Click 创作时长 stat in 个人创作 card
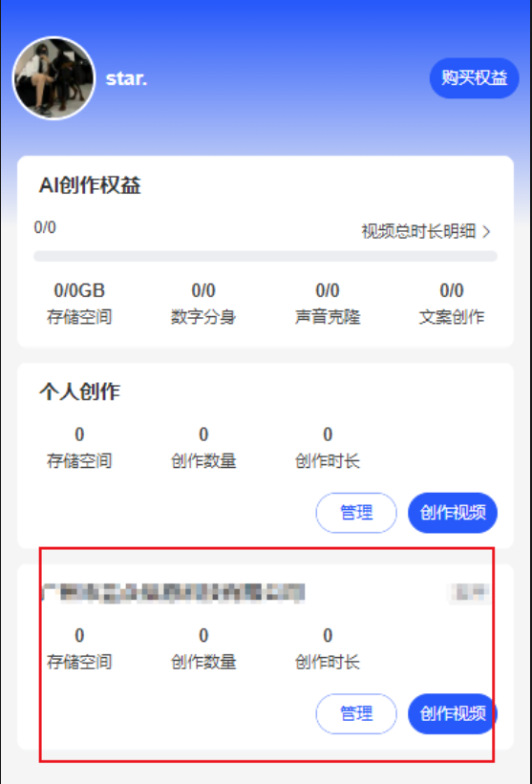The width and height of the screenshot is (532, 784). (328, 447)
